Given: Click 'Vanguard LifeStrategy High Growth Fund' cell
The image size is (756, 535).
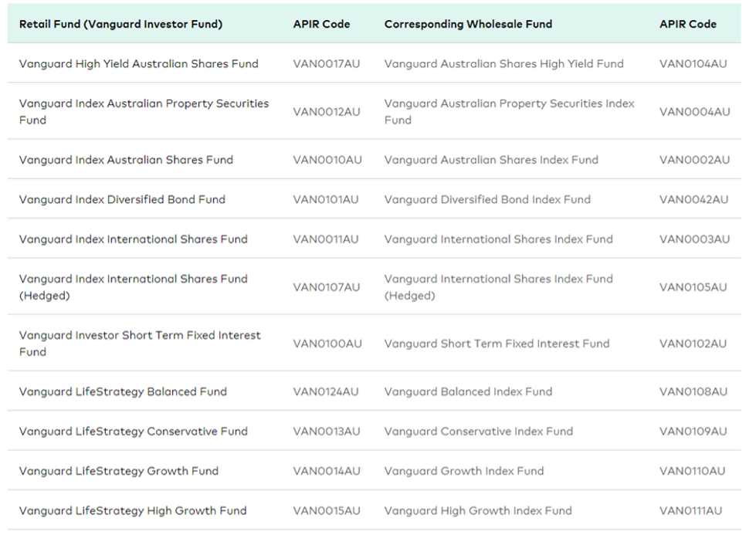Looking at the screenshot, I should 133,510.
